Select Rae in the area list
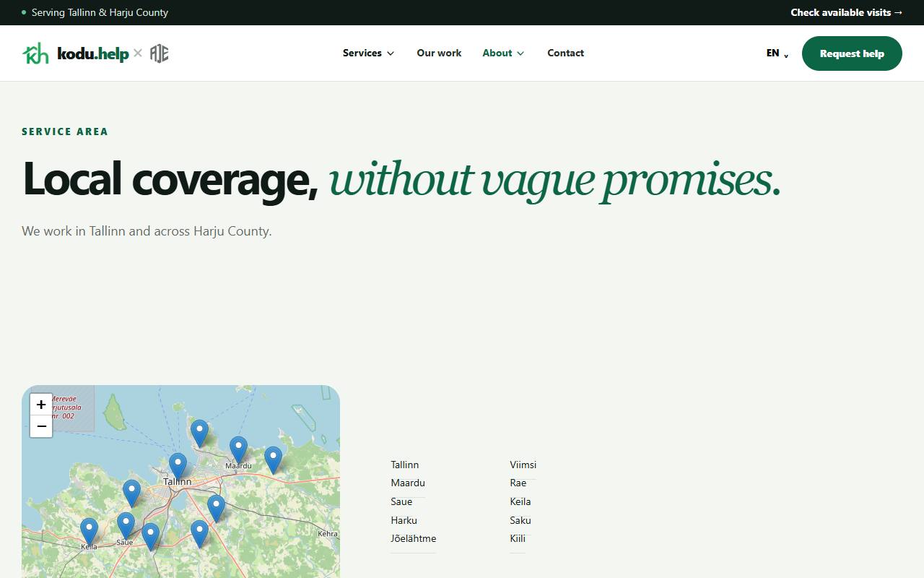The width and height of the screenshot is (924, 578). click(518, 483)
